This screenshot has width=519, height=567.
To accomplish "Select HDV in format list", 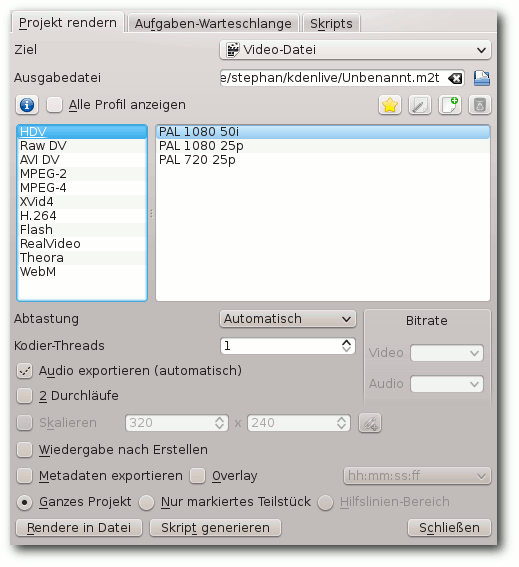I will 82,132.
